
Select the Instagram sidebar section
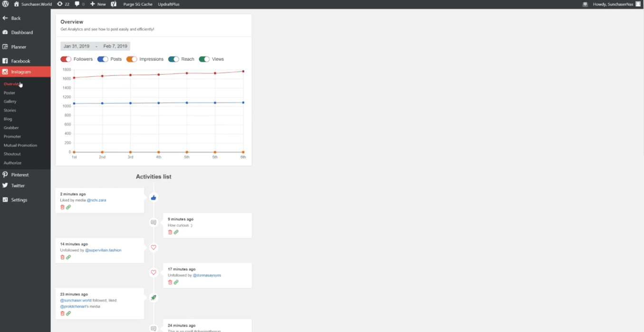click(x=25, y=72)
